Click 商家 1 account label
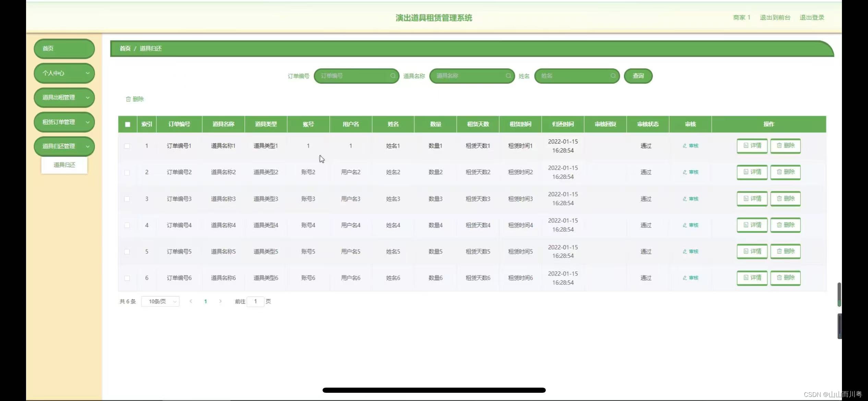Image resolution: width=868 pixels, height=401 pixels. pyautogui.click(x=742, y=17)
